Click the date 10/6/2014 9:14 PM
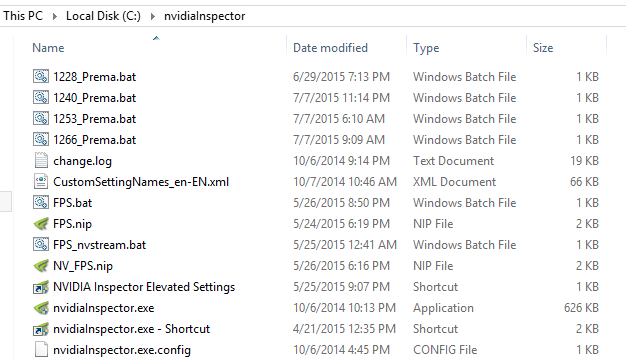 341,161
